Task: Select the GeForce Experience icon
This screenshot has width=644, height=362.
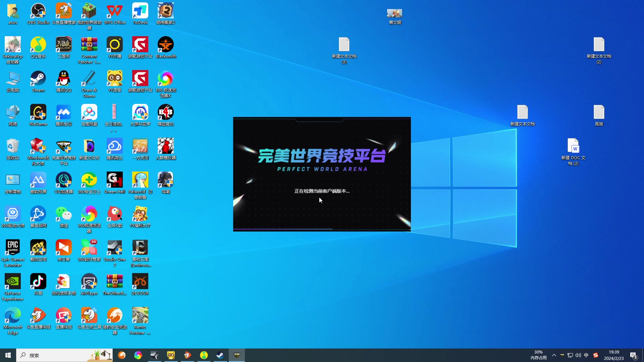Action: [x=13, y=287]
